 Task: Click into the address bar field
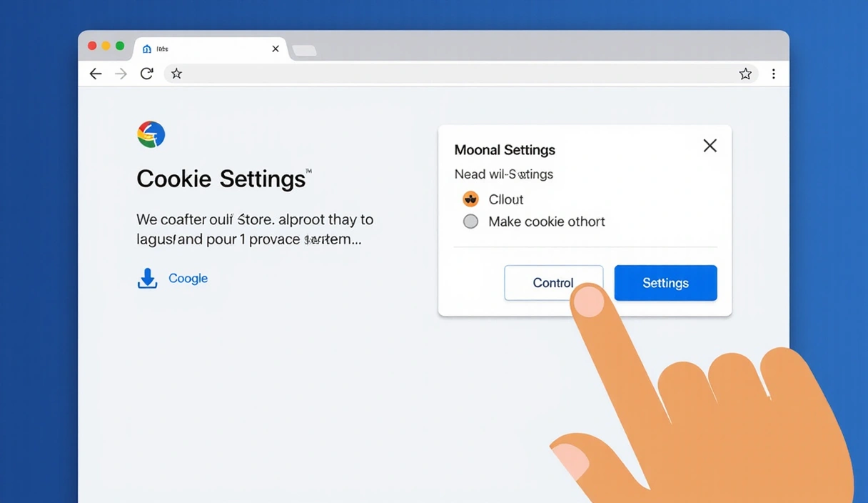[x=457, y=74]
